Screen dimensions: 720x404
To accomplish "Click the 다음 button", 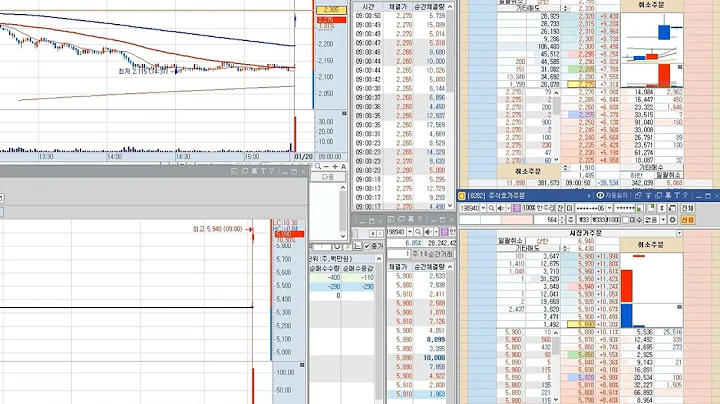I will [x=328, y=177].
